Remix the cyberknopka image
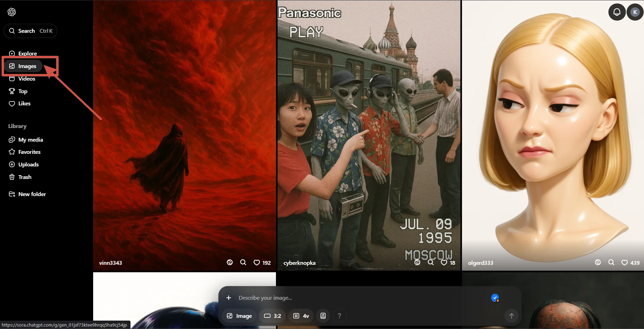Viewport: 644px width, 329px height. point(417,262)
